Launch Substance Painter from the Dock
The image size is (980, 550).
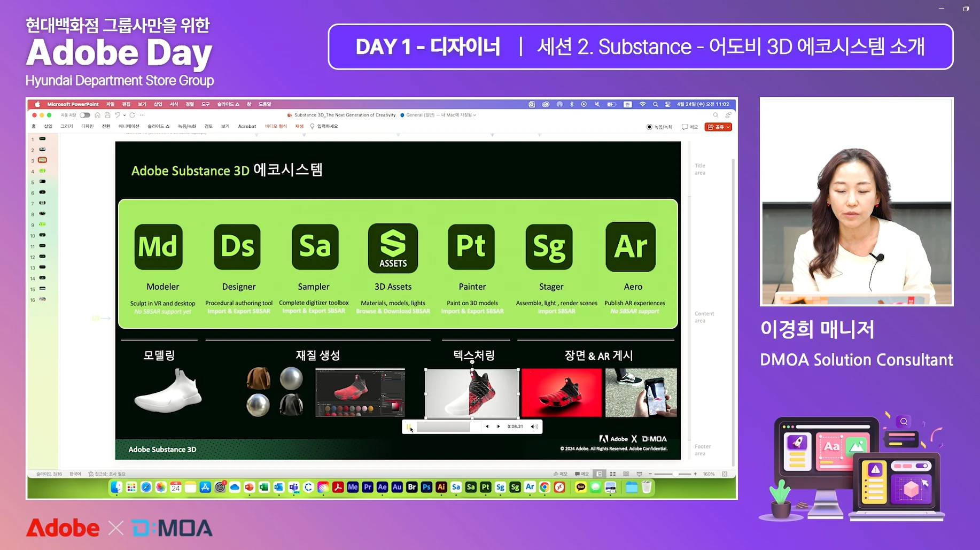click(x=485, y=487)
